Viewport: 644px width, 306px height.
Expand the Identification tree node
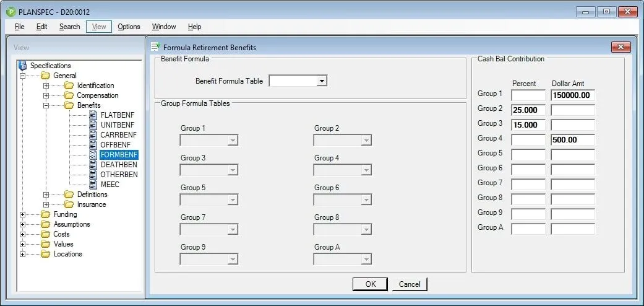pos(46,85)
